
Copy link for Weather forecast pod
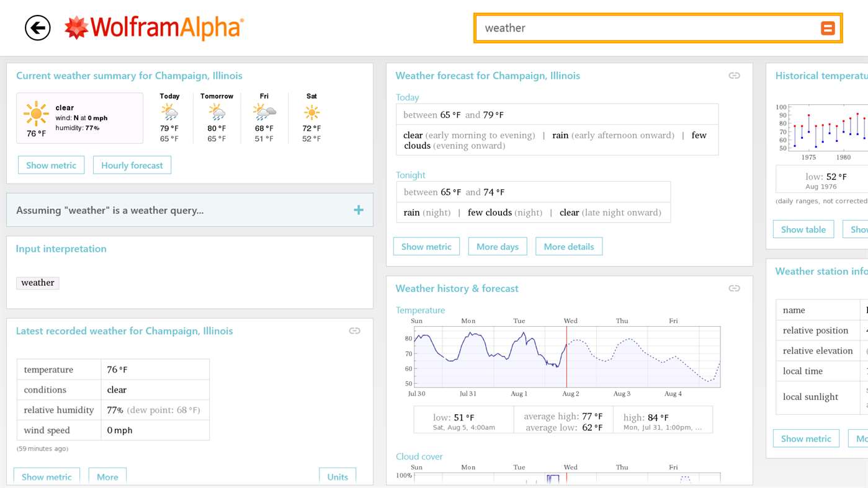[x=734, y=76]
